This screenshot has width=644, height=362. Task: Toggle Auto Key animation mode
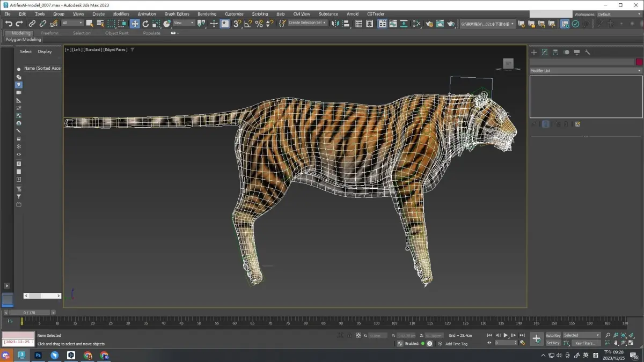click(x=553, y=335)
